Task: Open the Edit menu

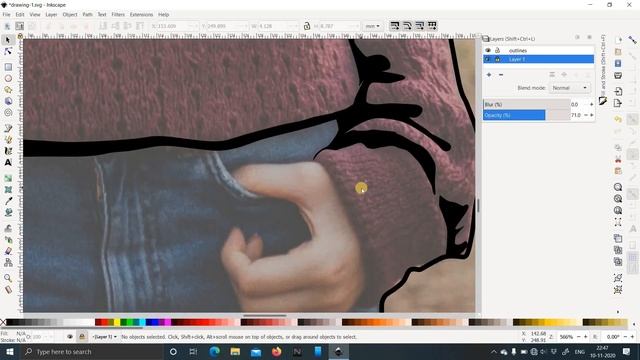Action: pos(20,14)
